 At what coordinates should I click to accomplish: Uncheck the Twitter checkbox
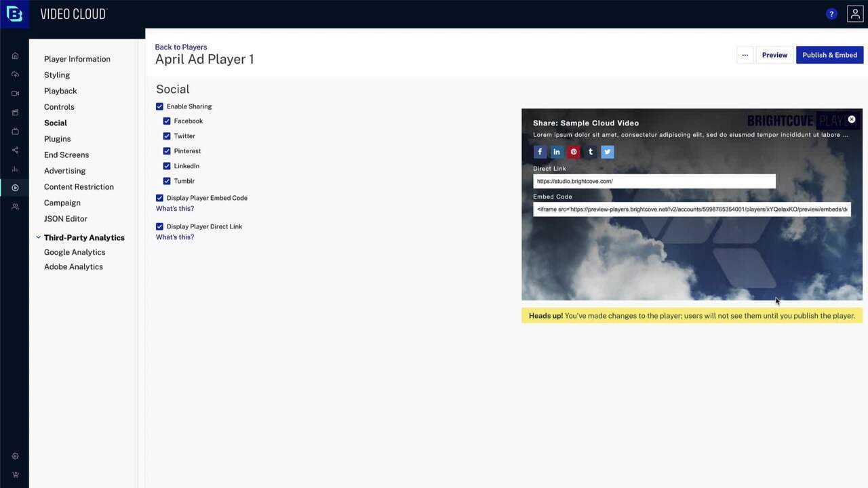pyautogui.click(x=167, y=136)
